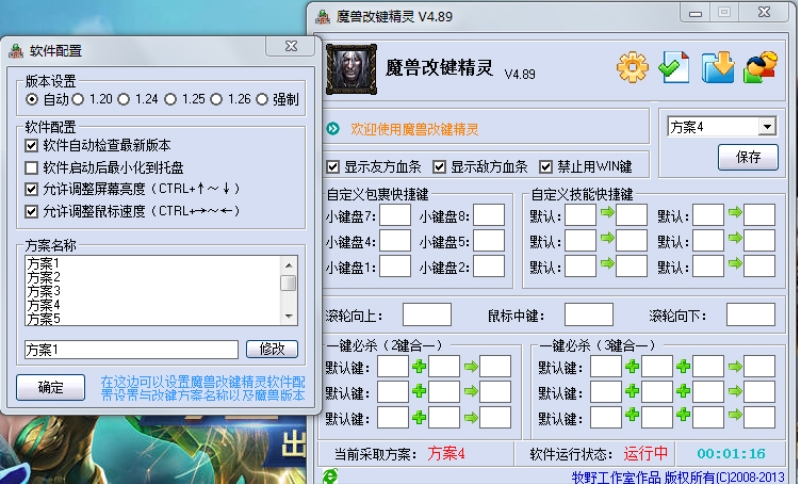Click the 修改 button

point(272,349)
